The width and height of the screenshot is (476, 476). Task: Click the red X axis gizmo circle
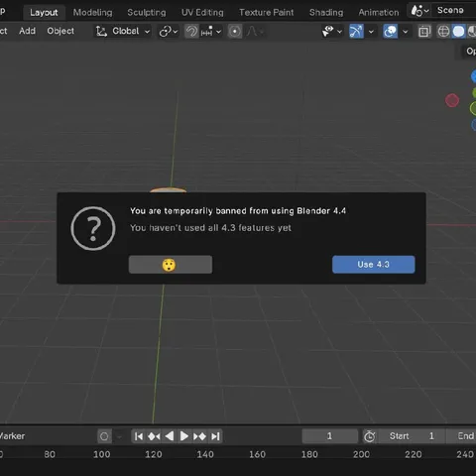pos(452,100)
